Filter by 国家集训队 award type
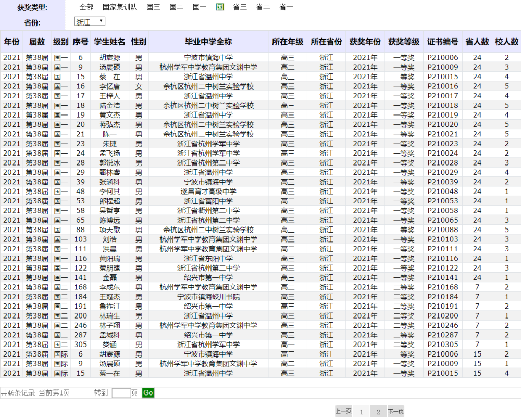The height and width of the screenshot is (420, 521). 120,7
